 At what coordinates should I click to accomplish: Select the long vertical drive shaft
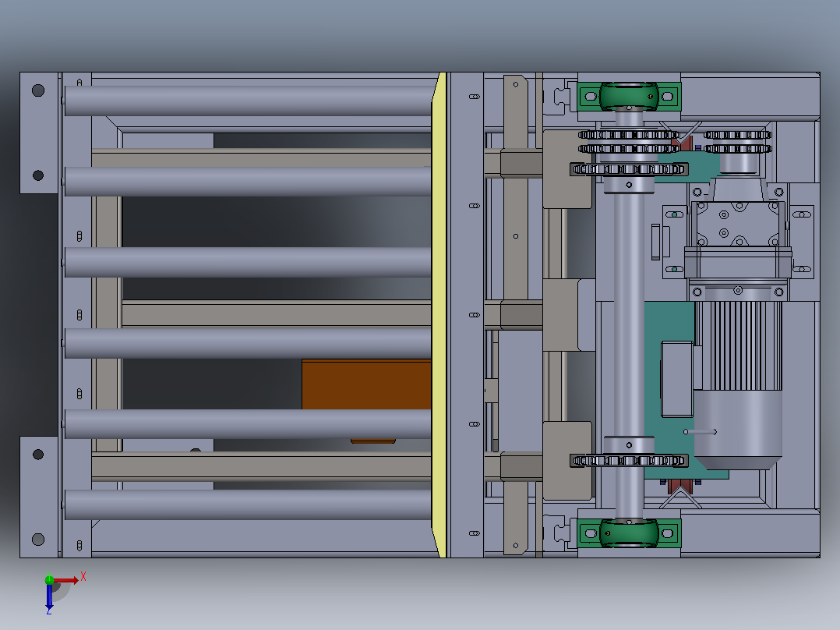pyautogui.click(x=629, y=315)
